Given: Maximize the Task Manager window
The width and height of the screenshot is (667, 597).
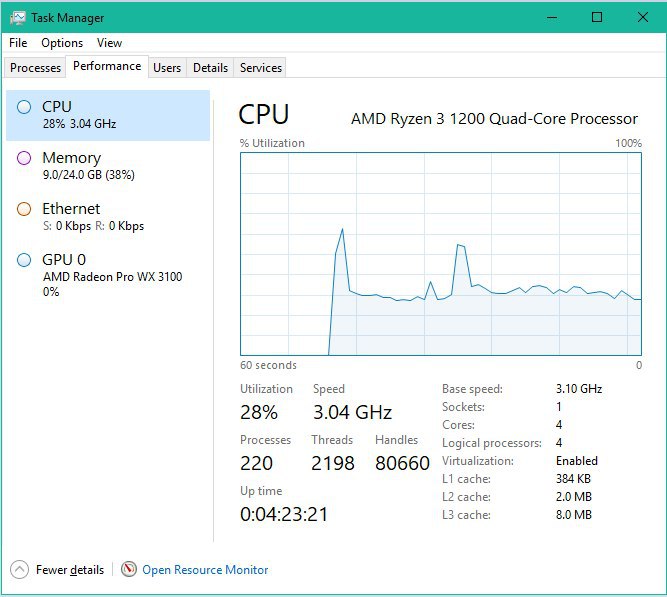Looking at the screenshot, I should click(597, 17).
